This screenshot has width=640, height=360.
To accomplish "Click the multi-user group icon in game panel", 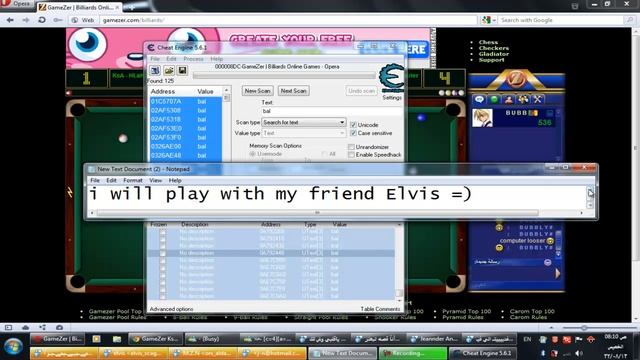I will pos(523,99).
